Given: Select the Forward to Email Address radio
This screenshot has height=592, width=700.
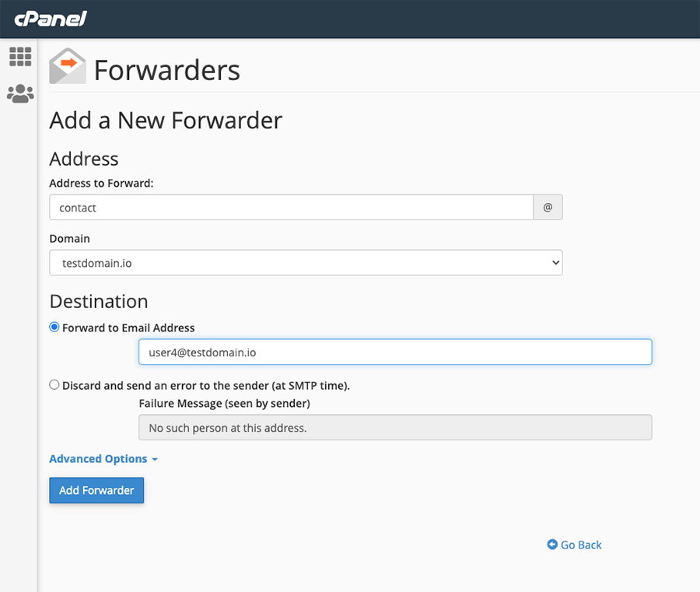Looking at the screenshot, I should (x=54, y=328).
